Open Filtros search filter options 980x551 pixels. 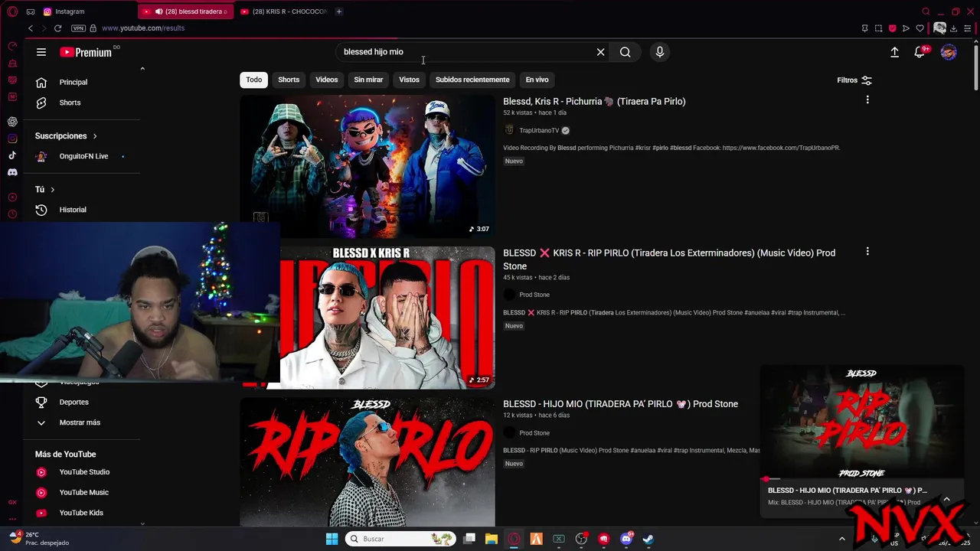(854, 80)
